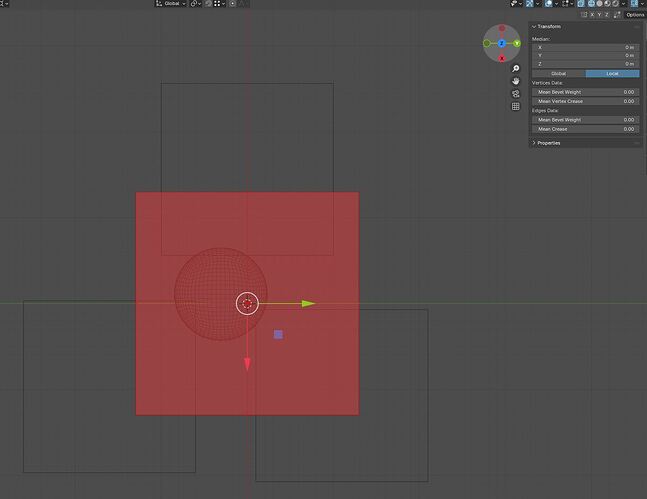Click the Median Z value field
This screenshot has height=499, width=647.
(586, 64)
